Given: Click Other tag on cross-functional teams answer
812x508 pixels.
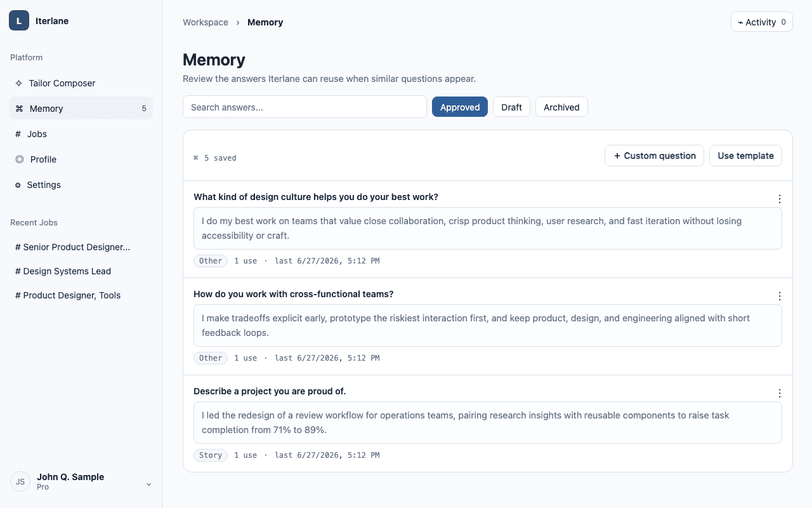Looking at the screenshot, I should pyautogui.click(x=211, y=358).
